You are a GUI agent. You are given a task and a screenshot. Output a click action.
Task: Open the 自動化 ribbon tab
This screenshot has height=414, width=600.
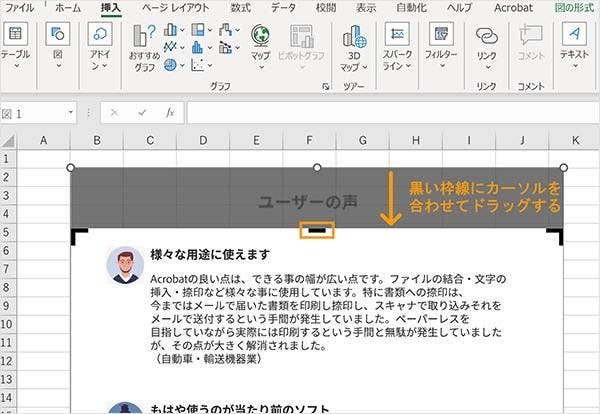[411, 8]
